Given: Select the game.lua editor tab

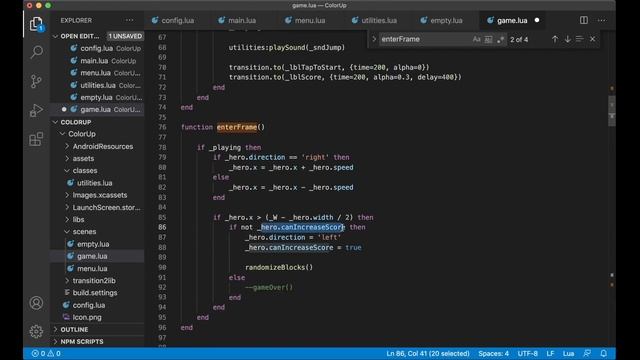Looking at the screenshot, I should pyautogui.click(x=512, y=20).
